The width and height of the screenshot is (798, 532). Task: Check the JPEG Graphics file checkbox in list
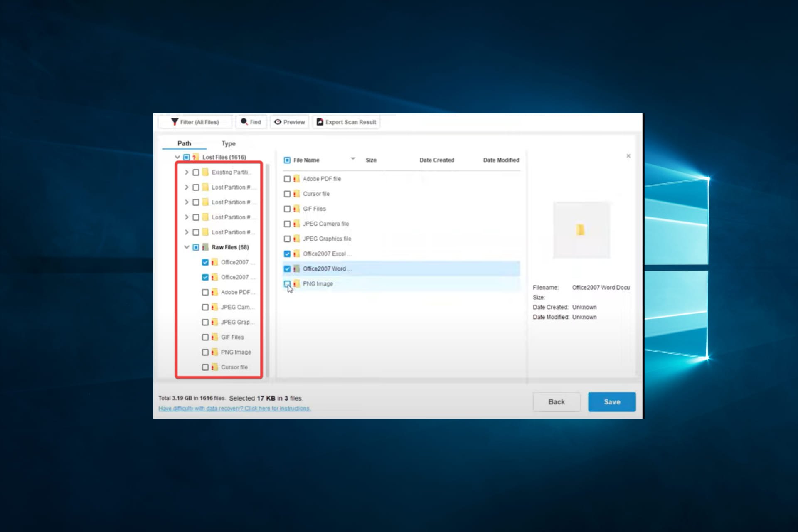[287, 239]
